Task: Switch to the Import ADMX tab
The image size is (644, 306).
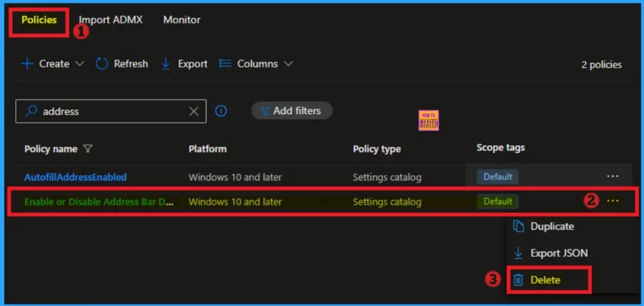Action: tap(111, 19)
